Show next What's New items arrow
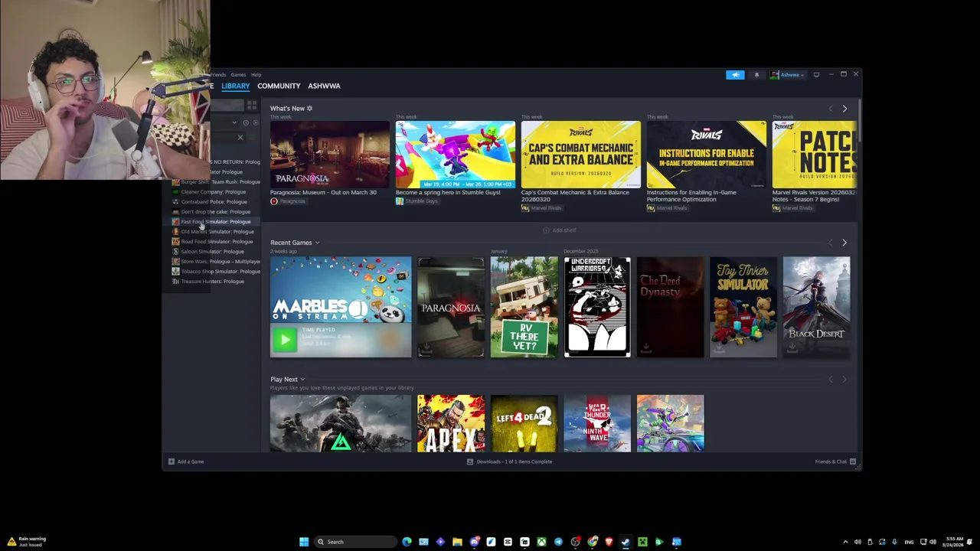This screenshot has width=980, height=551. tap(844, 109)
